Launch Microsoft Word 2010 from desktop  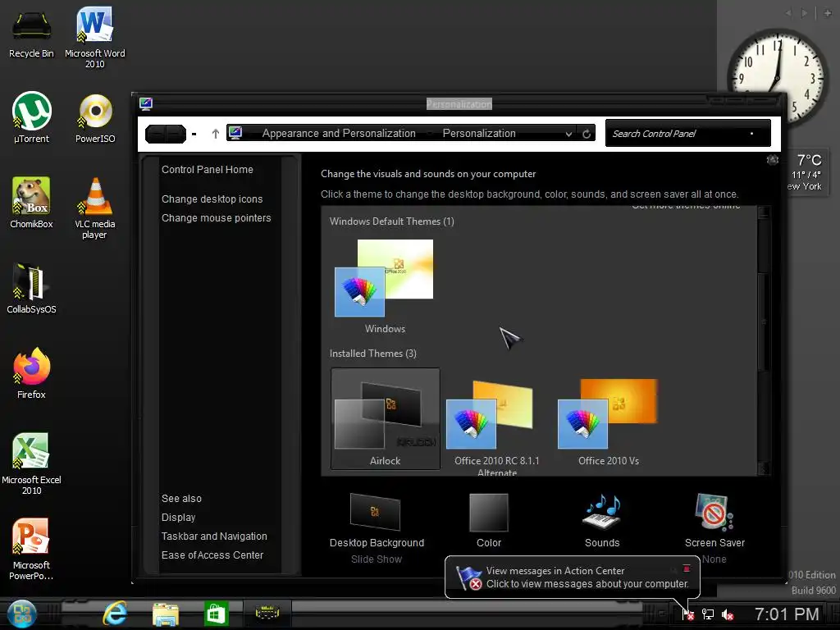pyautogui.click(x=95, y=36)
